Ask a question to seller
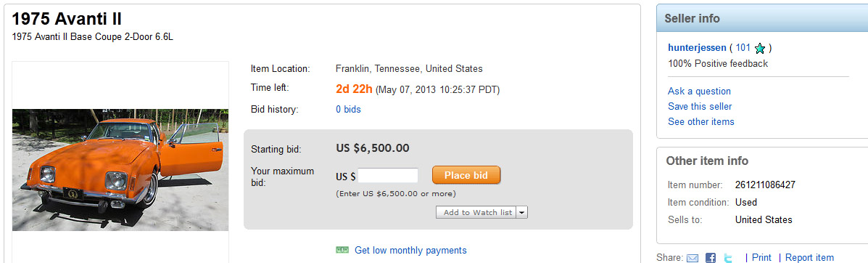The width and height of the screenshot is (868, 263). coord(699,91)
